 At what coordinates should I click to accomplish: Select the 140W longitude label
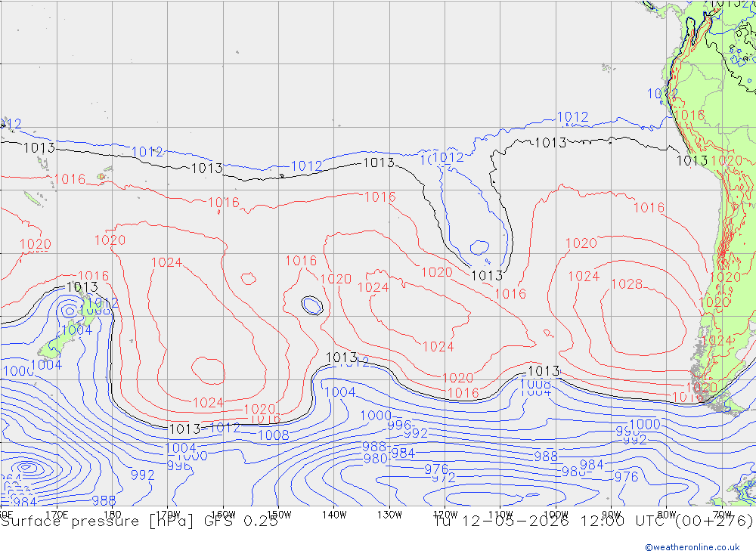[334, 515]
